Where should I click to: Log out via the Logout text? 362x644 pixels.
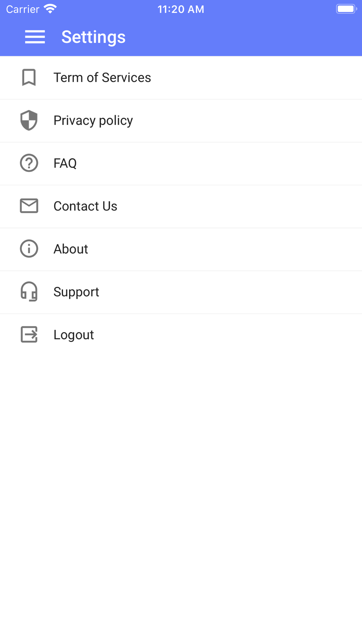(73, 335)
